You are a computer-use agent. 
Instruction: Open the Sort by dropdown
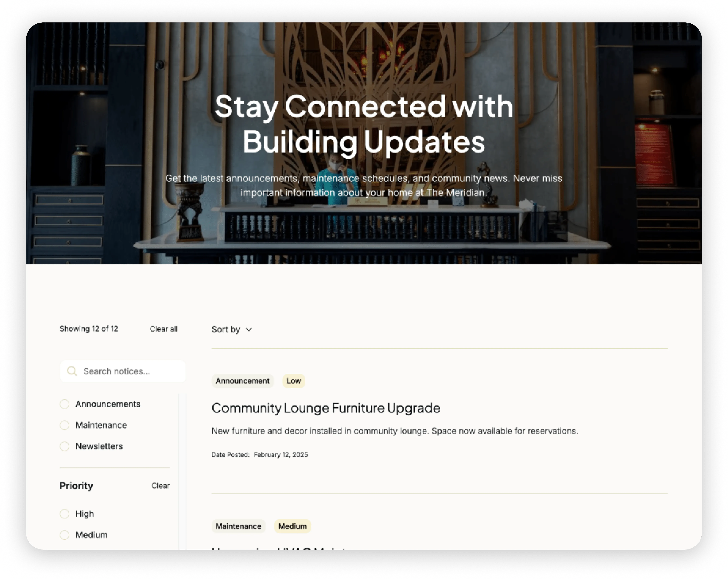pos(232,329)
